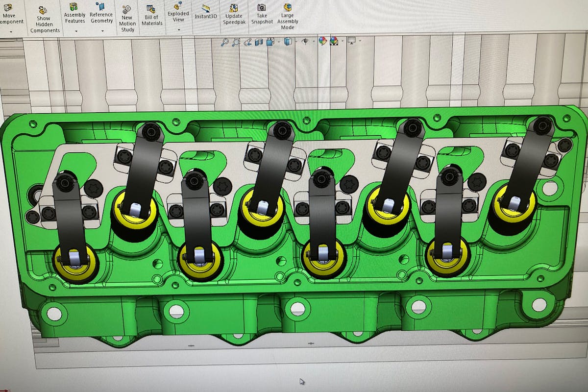Enable Large Assembly Mode
The width and height of the screenshot is (588, 392).
pos(288,16)
